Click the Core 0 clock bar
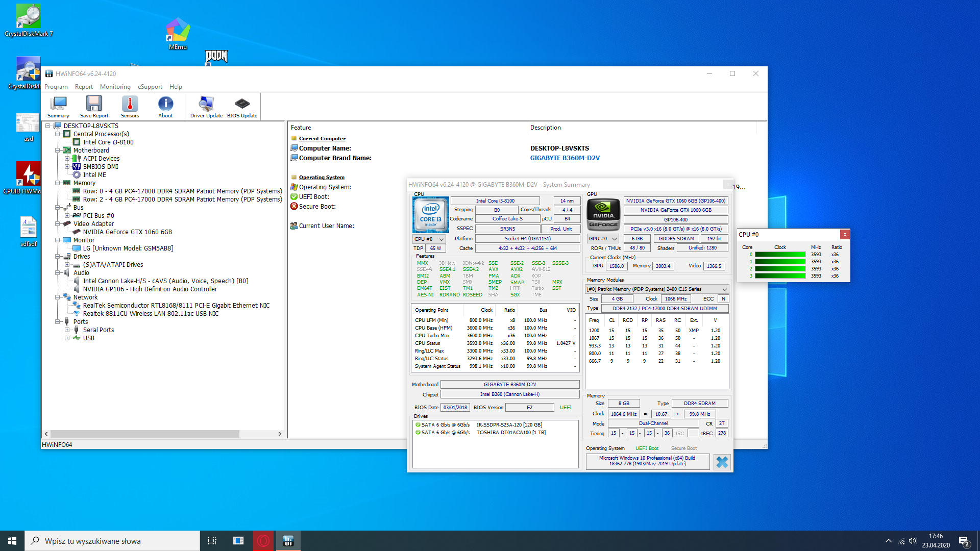Screen dimensions: 980x551 780,255
